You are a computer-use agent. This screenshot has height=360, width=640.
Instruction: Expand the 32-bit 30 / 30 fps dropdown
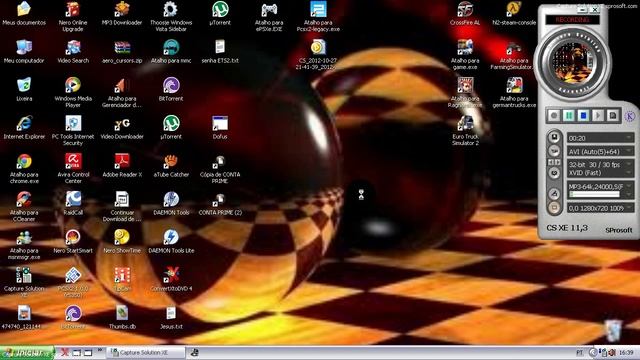pyautogui.click(x=629, y=164)
